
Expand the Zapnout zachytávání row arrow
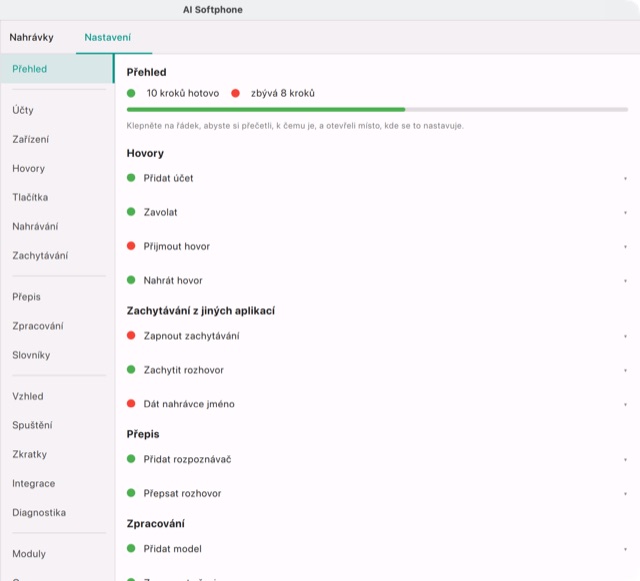click(625, 336)
